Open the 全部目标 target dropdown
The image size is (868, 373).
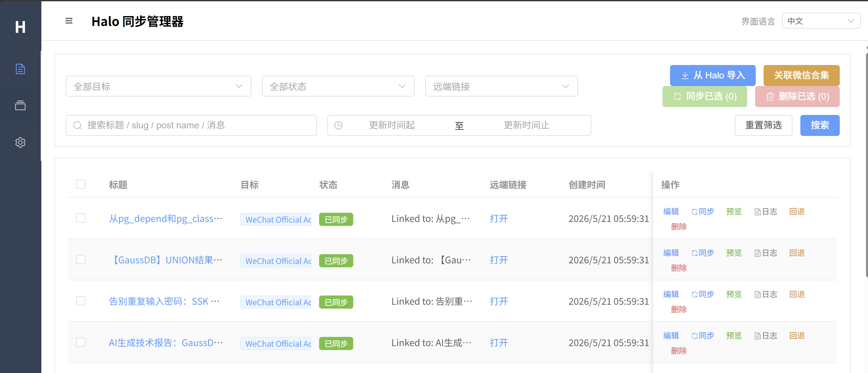pyautogui.click(x=158, y=86)
